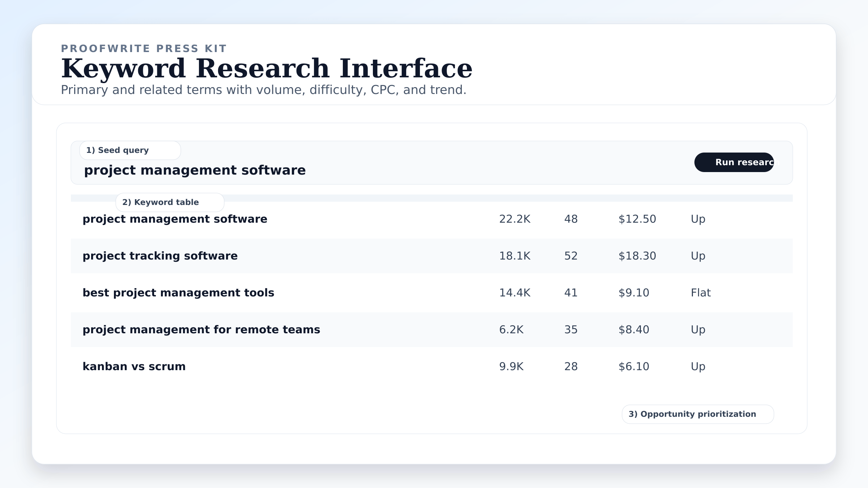Select the 'project tracking software' keyword row

[x=160, y=256]
